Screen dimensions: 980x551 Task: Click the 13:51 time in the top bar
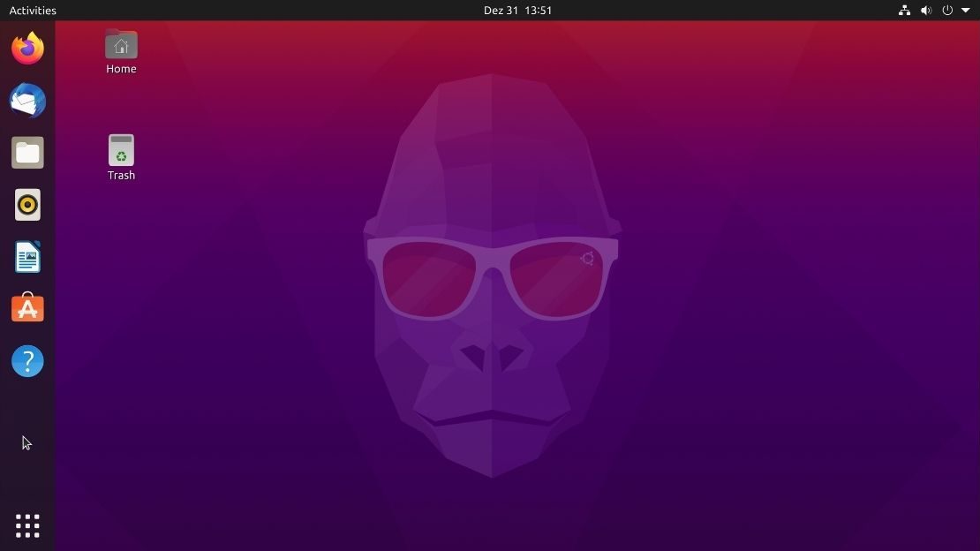[538, 11]
